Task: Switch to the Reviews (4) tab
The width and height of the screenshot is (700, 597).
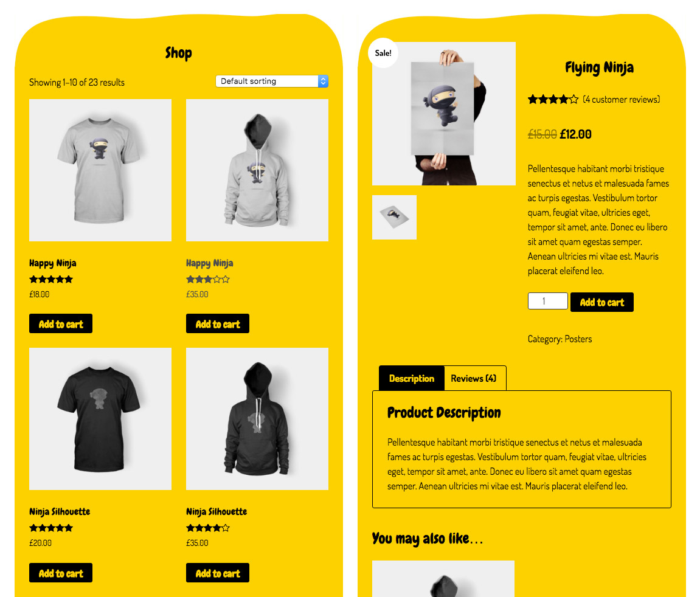Action: [x=474, y=378]
